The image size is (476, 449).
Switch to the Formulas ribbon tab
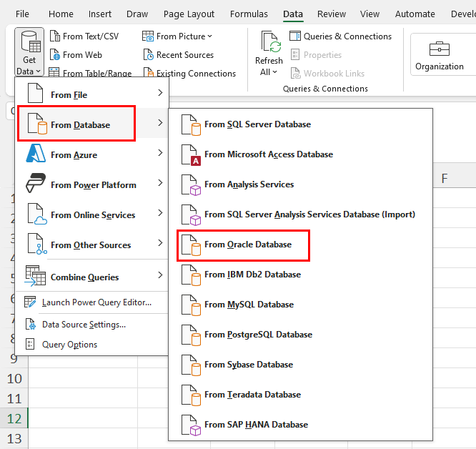[x=249, y=14]
